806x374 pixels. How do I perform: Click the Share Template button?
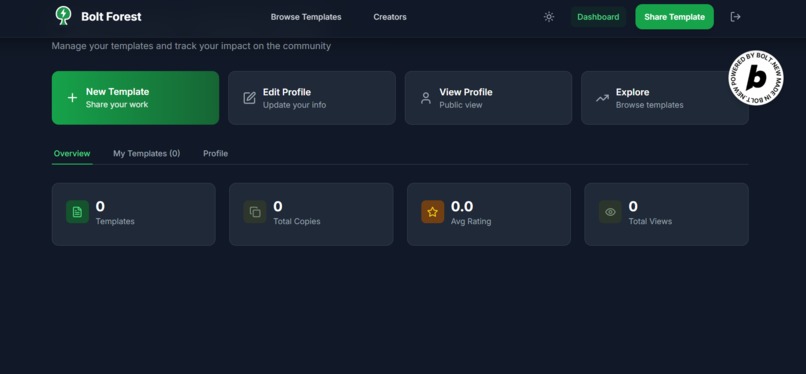pos(674,17)
